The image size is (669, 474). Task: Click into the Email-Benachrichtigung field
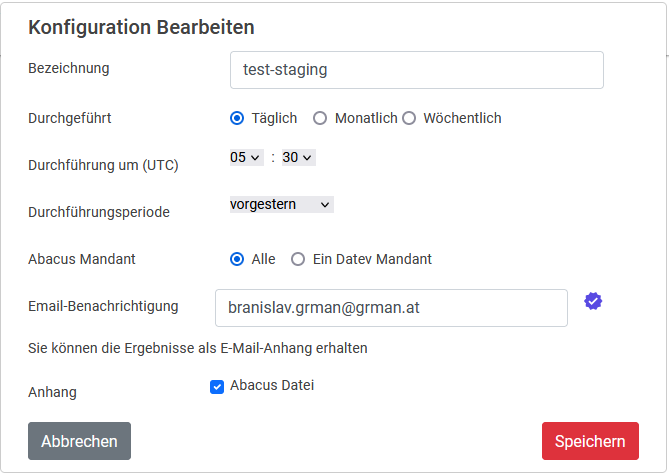tap(391, 308)
